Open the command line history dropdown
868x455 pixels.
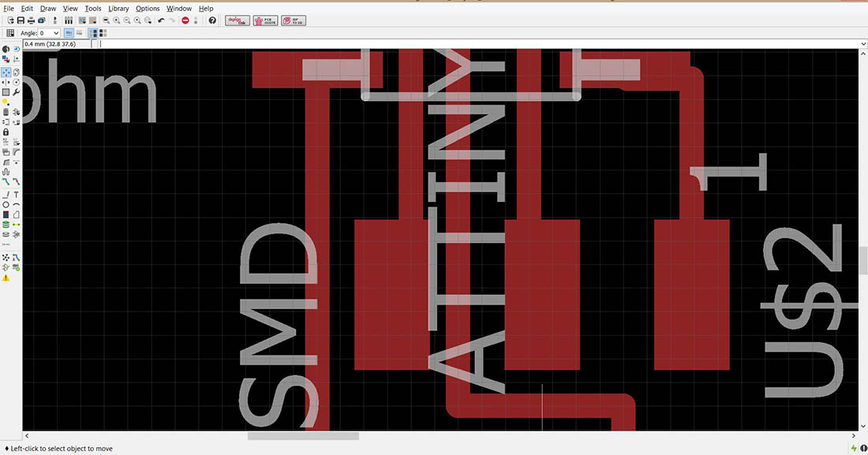click(863, 43)
